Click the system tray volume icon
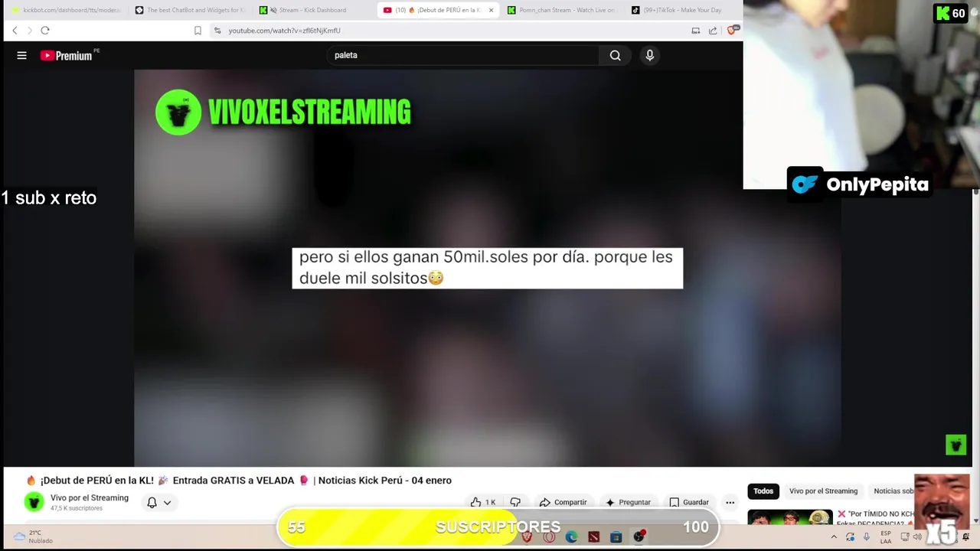The height and width of the screenshot is (551, 980). click(917, 536)
